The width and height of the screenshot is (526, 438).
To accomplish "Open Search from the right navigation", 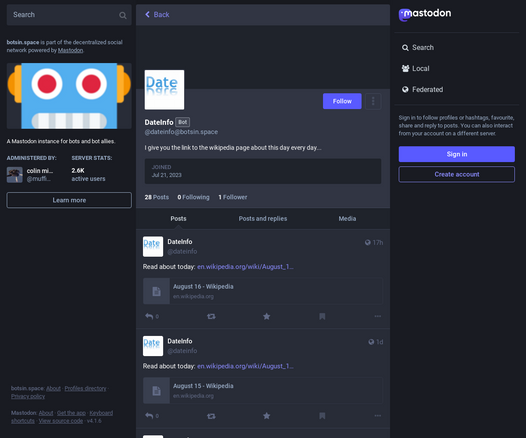I will coord(418,48).
